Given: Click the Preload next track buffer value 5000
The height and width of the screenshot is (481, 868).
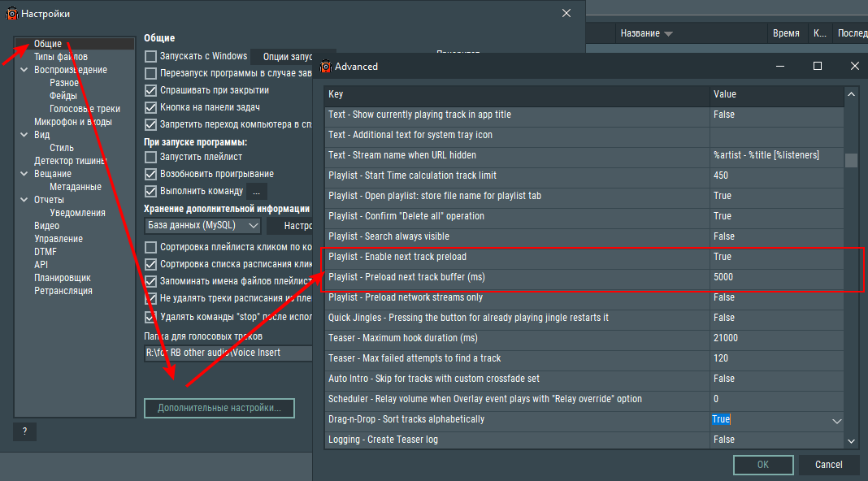Looking at the screenshot, I should click(723, 277).
